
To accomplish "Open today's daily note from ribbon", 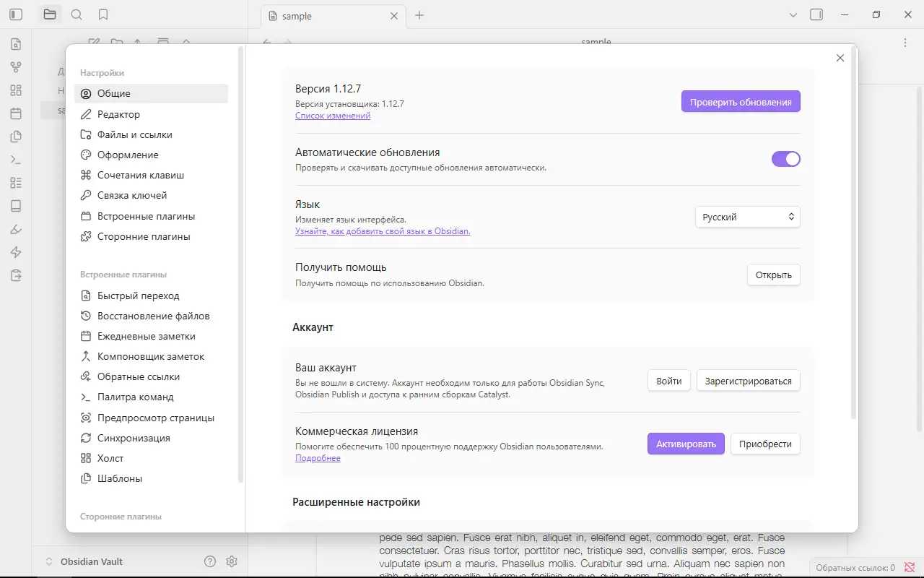I will point(16,113).
